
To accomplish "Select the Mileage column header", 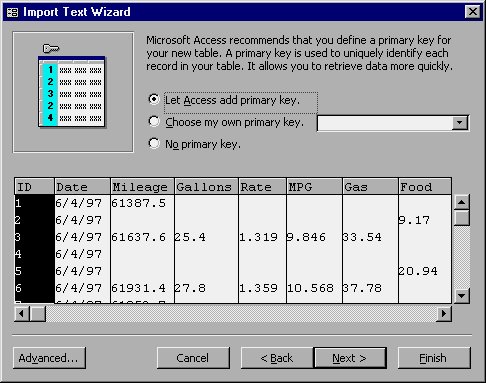I will (142, 187).
